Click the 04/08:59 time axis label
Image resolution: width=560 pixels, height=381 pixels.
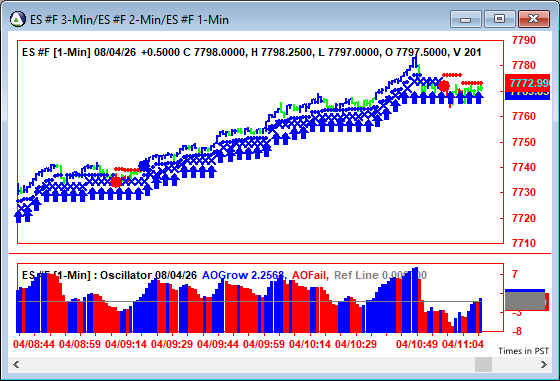tap(80, 344)
